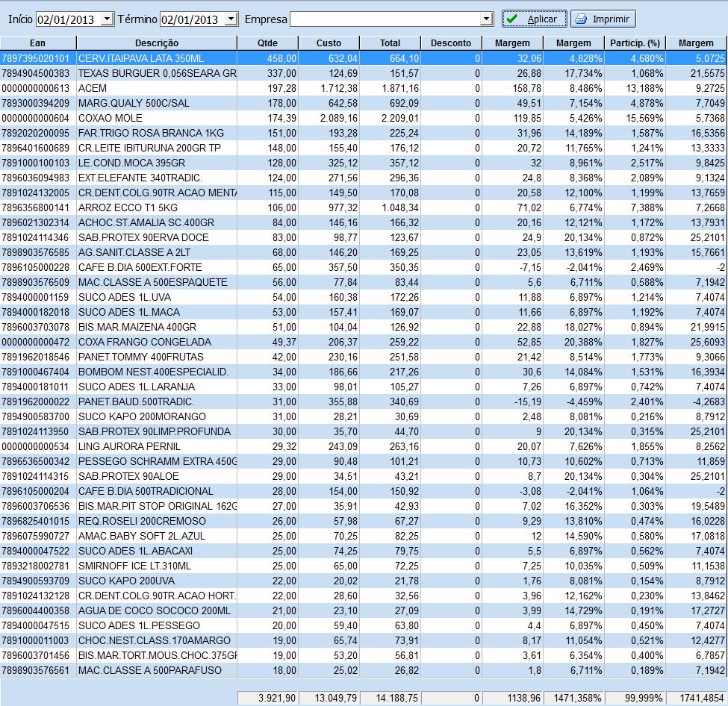The width and height of the screenshot is (728, 706).
Task: Select row LING.AURORA PERNIL
Action: (x=363, y=446)
